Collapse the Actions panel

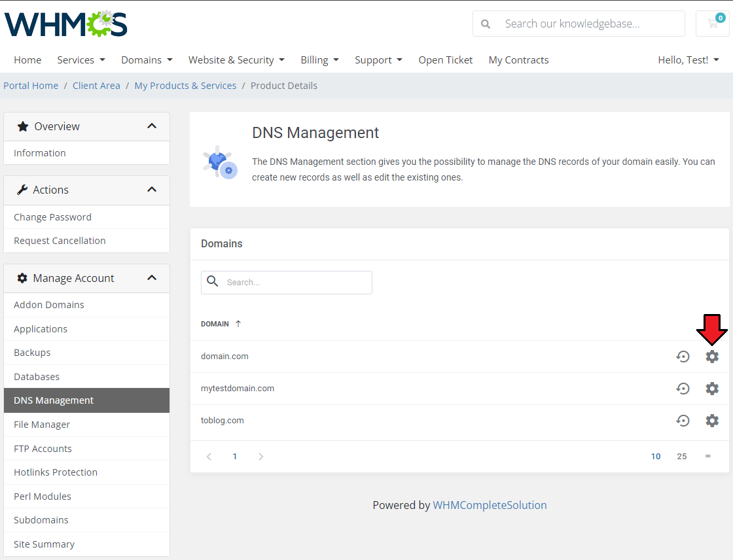coord(151,189)
